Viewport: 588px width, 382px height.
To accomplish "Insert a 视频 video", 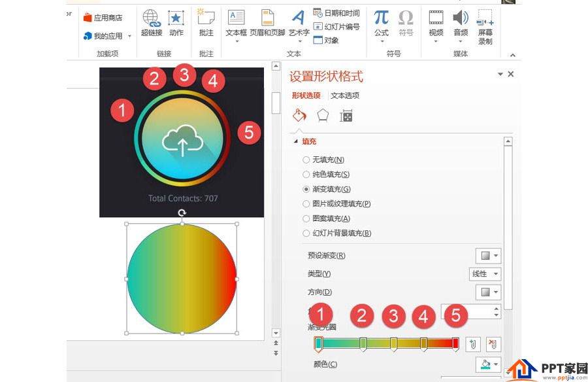I will click(436, 24).
